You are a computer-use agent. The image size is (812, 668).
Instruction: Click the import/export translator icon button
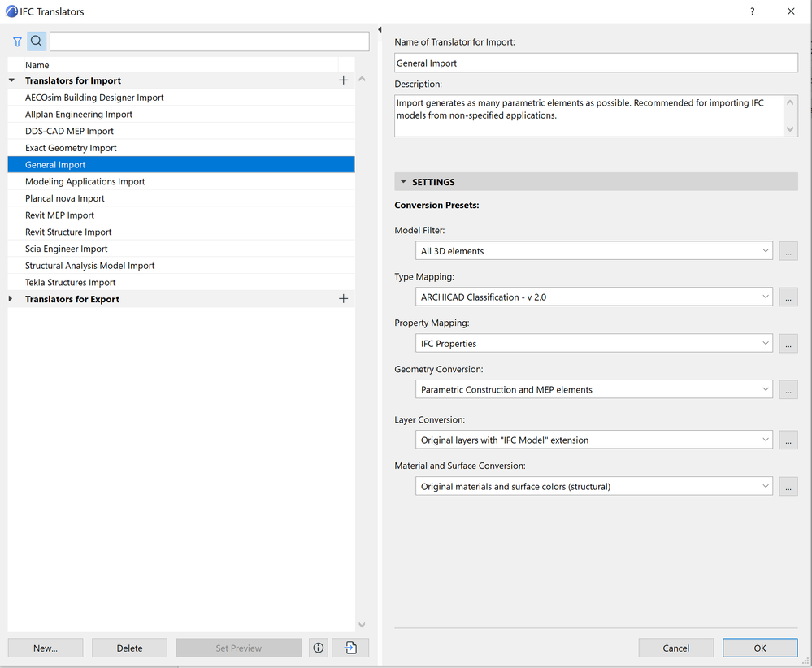(x=350, y=648)
